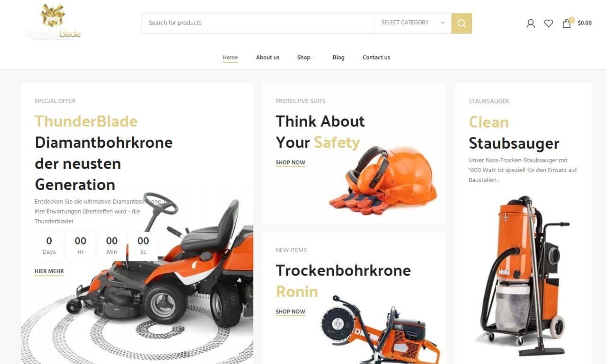606x364 pixels.
Task: Open the Contact us page
Action: click(x=376, y=57)
